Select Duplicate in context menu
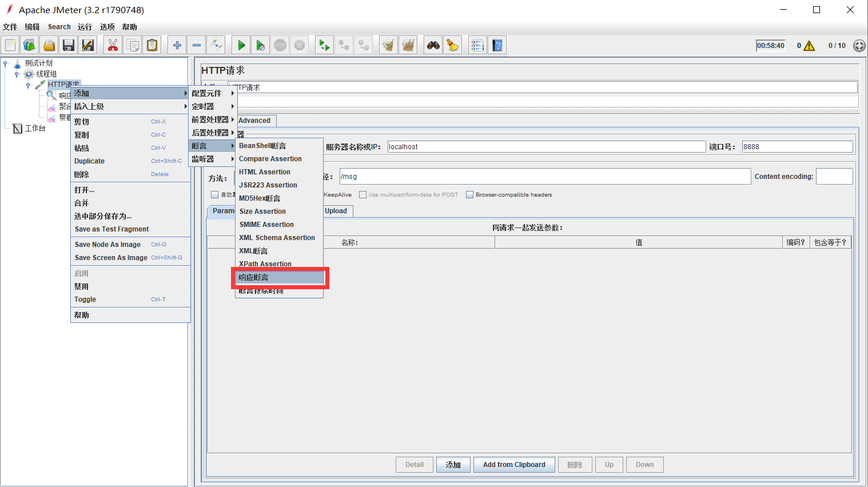The image size is (868, 487). (130, 161)
